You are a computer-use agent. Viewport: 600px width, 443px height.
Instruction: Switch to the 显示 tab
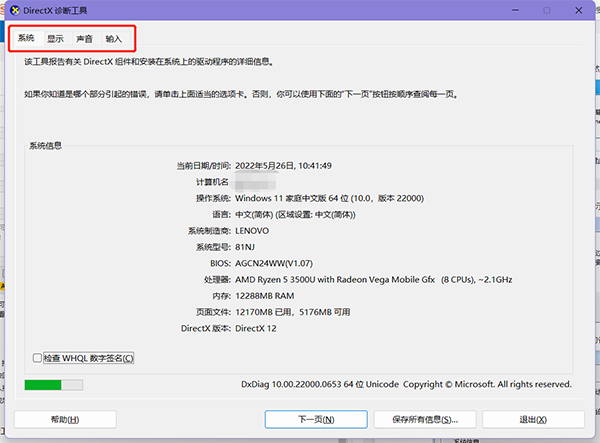point(55,39)
